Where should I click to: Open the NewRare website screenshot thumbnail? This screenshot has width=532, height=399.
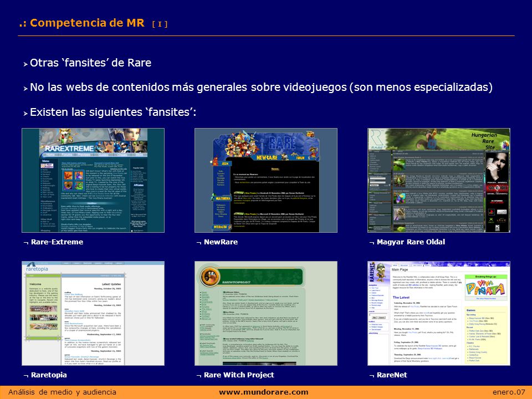tap(266, 180)
